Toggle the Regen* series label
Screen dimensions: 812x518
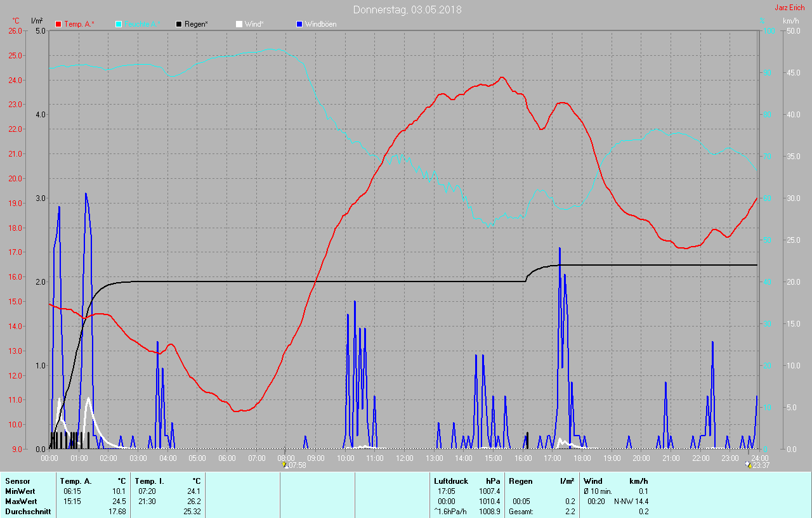click(197, 24)
